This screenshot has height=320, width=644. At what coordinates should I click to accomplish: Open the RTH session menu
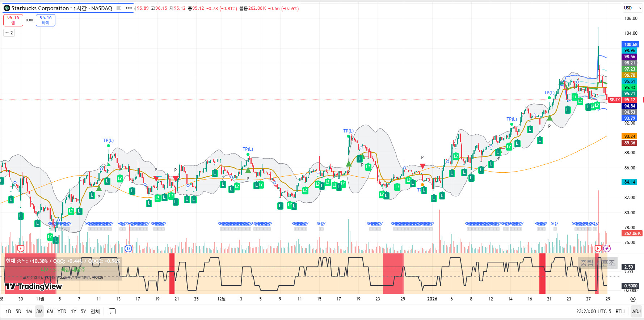pyautogui.click(x=620, y=311)
